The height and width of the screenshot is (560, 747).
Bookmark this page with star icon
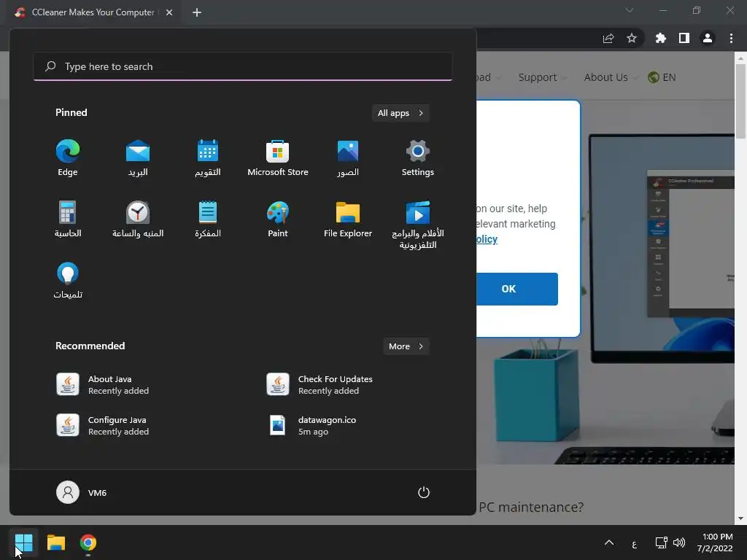point(632,38)
